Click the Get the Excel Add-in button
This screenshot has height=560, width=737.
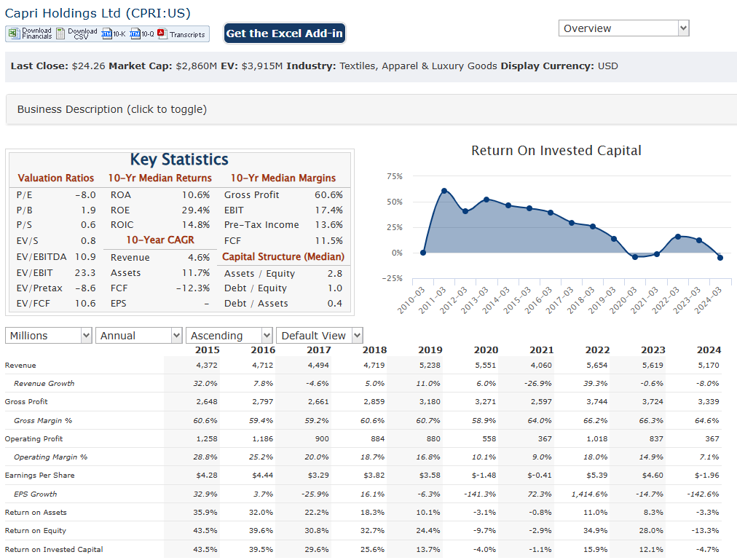[x=284, y=33]
